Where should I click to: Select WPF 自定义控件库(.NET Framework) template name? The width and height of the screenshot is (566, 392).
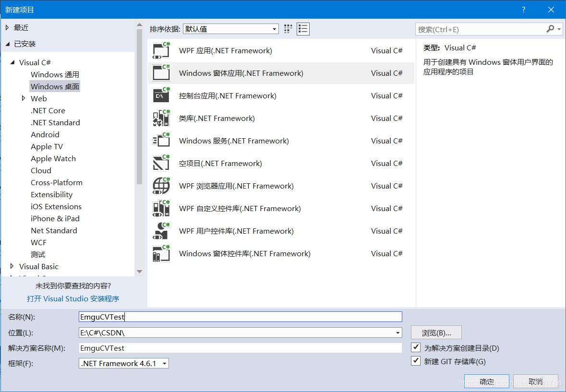[x=240, y=208]
